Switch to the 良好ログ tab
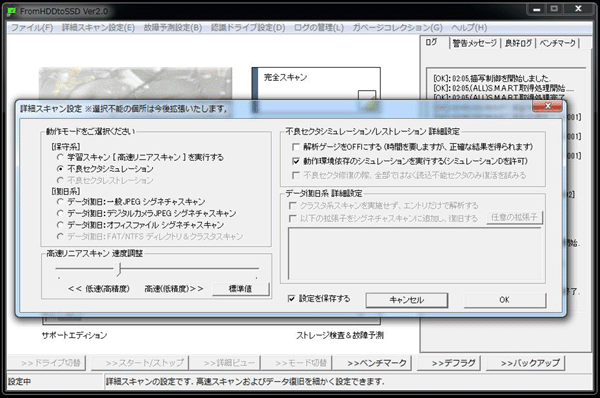Viewport: 600px width, 398px height. (x=518, y=43)
